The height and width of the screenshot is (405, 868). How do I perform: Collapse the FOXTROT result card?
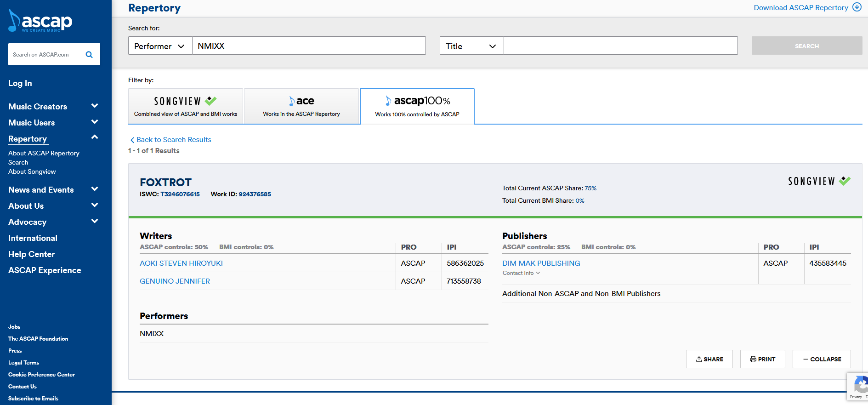tap(822, 359)
